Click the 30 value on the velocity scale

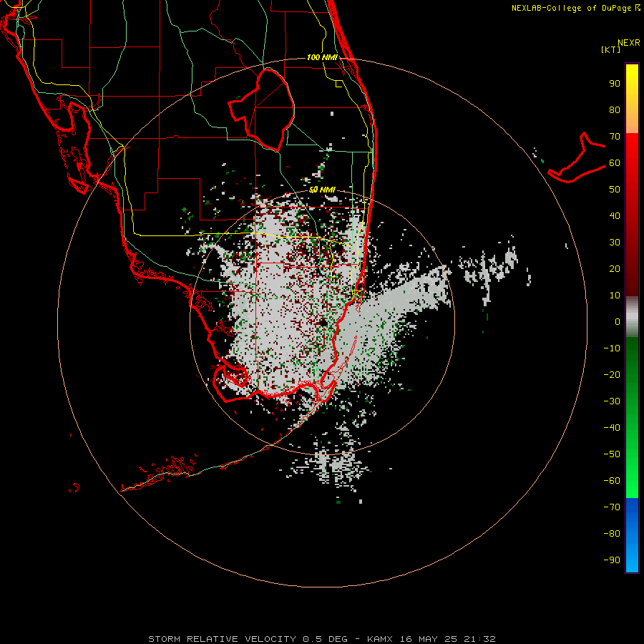(x=615, y=243)
